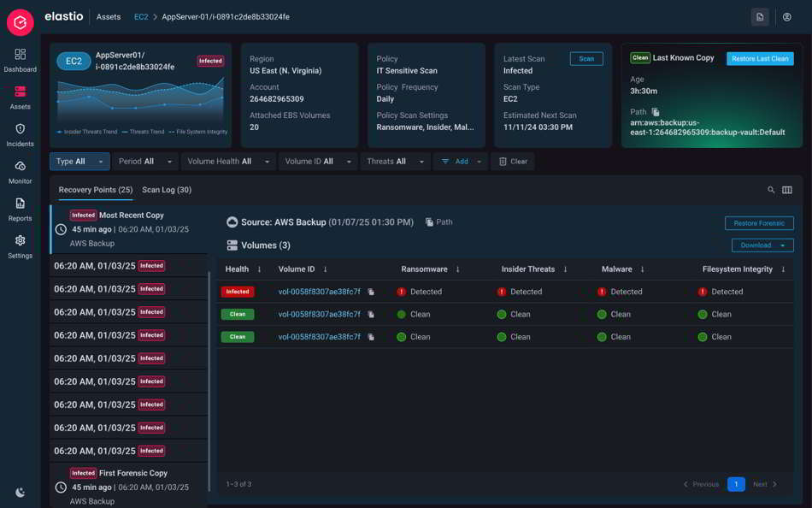Screen dimensions: 812x508
Task: Sort by Ransomware column arrow
Action: click(458, 269)
